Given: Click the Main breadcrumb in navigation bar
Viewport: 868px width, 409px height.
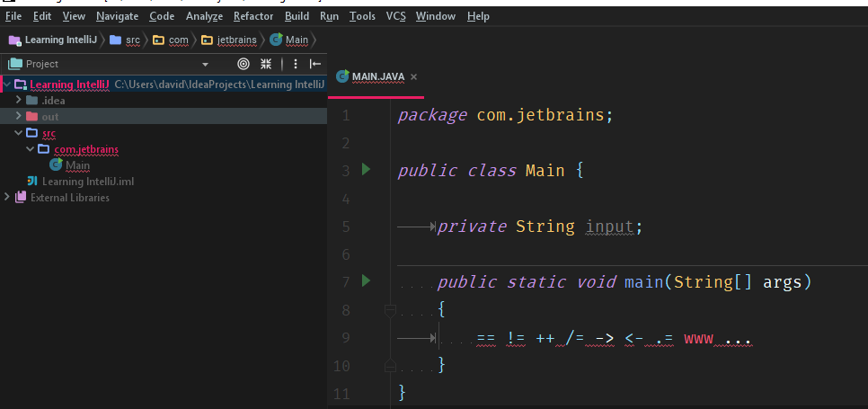Looking at the screenshot, I should point(289,40).
